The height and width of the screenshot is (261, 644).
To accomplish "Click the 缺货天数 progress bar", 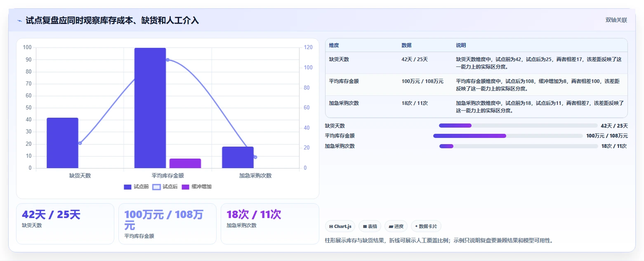I will pos(518,126).
